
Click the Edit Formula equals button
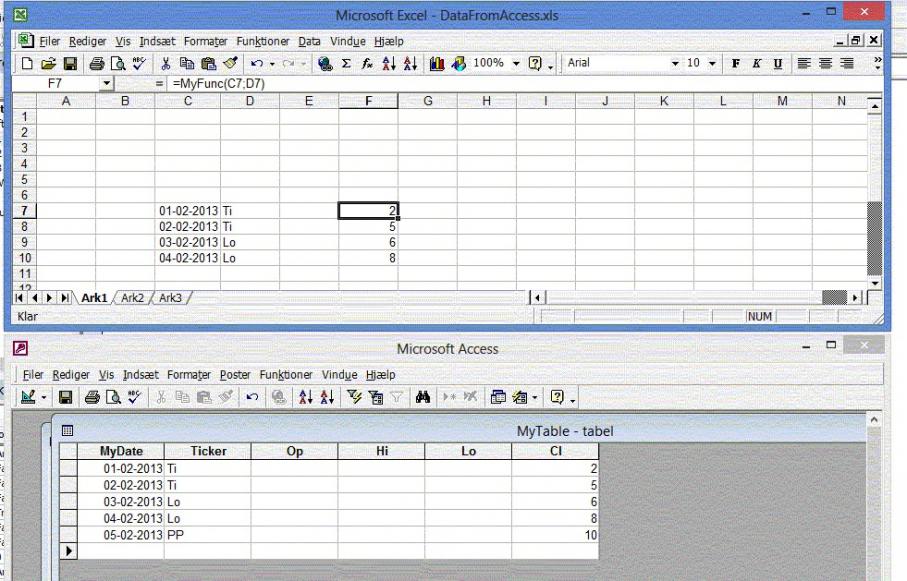coord(159,83)
